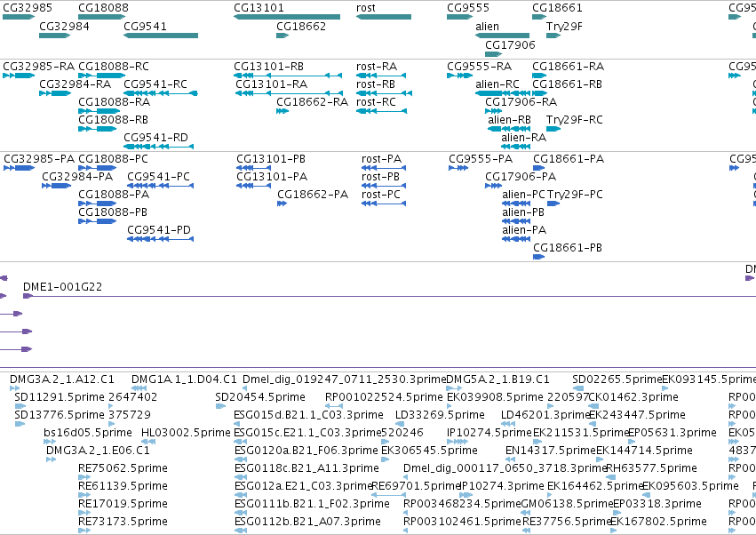Select the alien-PB protein label
Viewport: 756px width, 535px height.
click(x=523, y=212)
